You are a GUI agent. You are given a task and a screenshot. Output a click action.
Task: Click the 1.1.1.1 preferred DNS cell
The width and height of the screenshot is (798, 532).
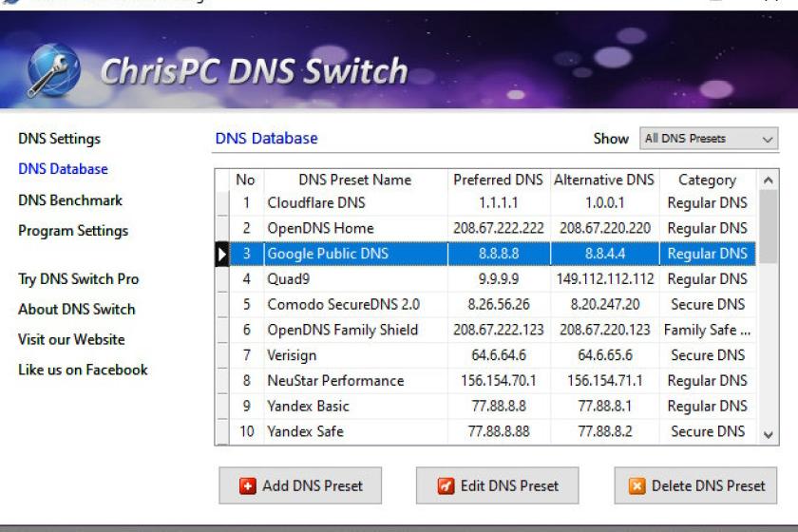point(499,202)
